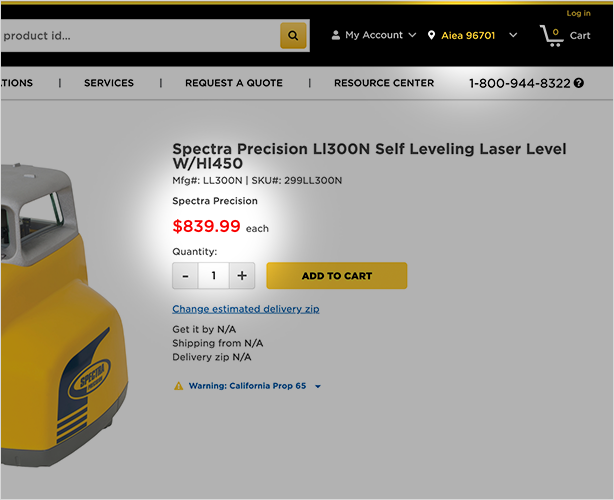Click the Log in link

pos(578,13)
